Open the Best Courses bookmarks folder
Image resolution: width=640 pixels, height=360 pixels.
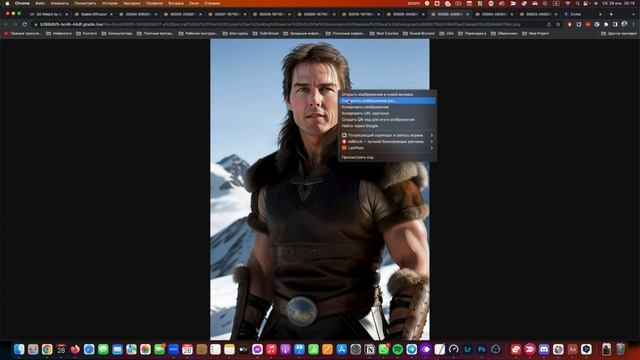click(384, 33)
